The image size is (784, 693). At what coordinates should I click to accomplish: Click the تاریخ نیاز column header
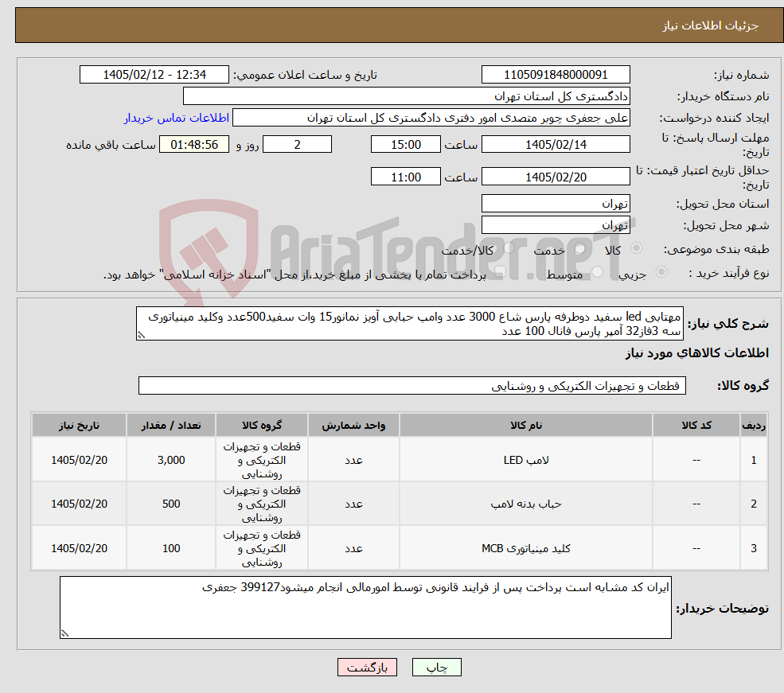coord(79,425)
